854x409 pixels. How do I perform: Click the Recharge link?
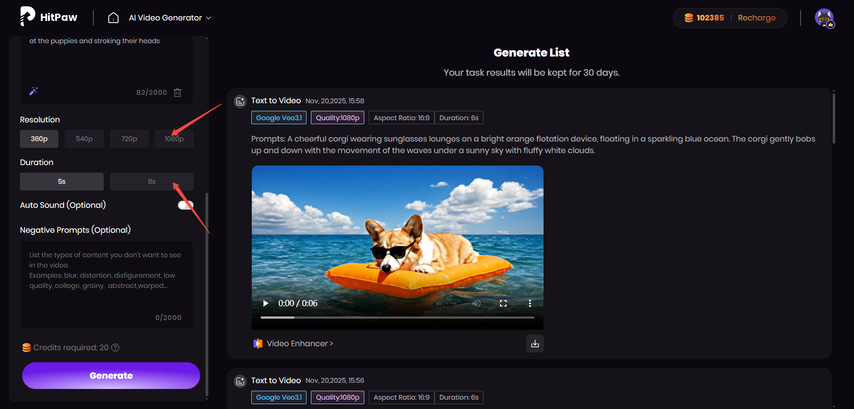point(757,18)
